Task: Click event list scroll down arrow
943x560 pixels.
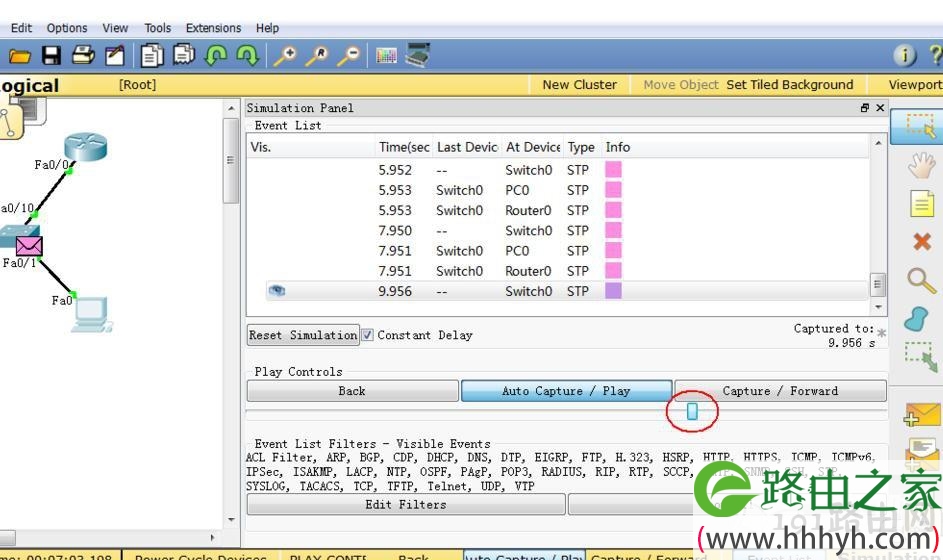Action: click(878, 307)
